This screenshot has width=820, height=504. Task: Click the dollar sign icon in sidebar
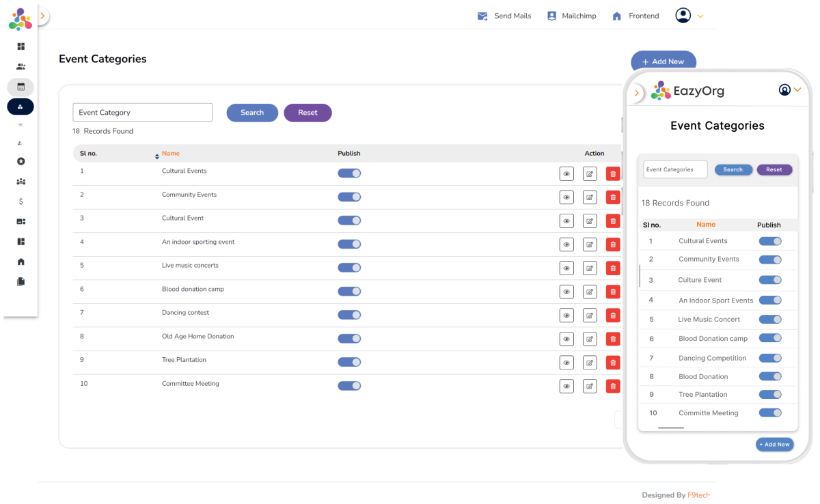tap(20, 201)
